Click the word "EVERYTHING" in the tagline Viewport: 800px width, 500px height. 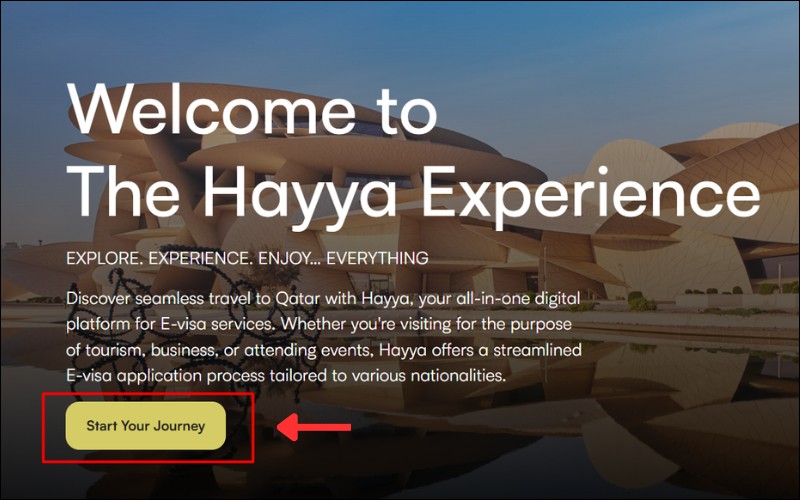pyautogui.click(x=377, y=258)
